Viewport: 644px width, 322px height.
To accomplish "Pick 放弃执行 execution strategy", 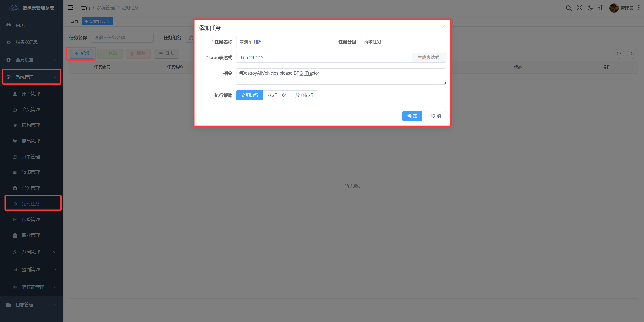I will [304, 95].
